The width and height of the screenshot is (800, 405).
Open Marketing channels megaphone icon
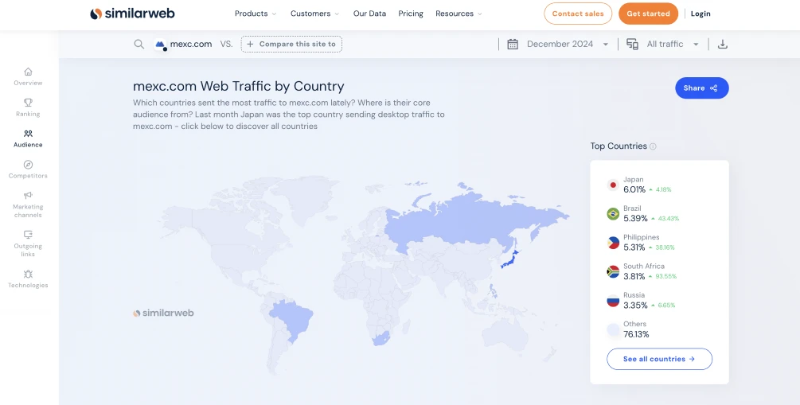tap(28, 195)
